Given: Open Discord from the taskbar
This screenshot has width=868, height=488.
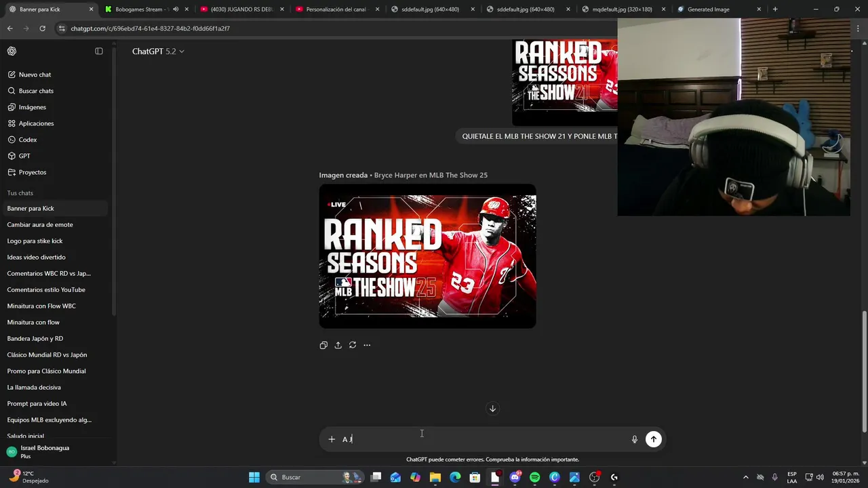Looking at the screenshot, I should click(515, 477).
